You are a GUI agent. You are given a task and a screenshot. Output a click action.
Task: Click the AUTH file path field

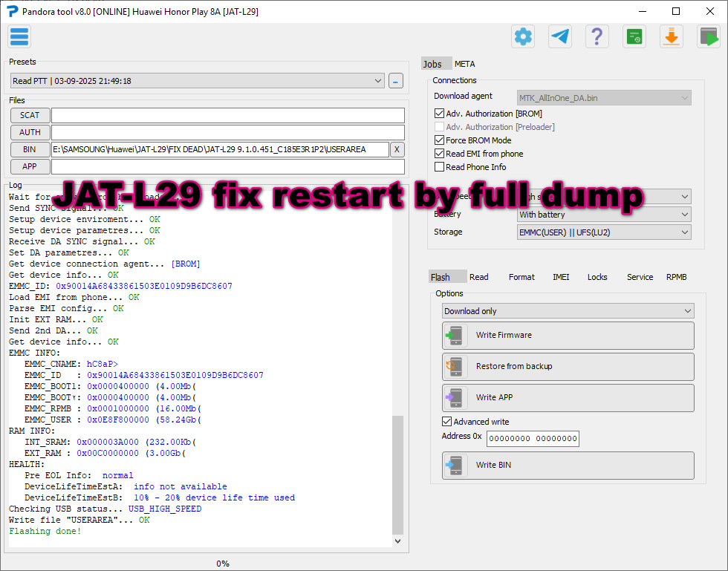[228, 132]
